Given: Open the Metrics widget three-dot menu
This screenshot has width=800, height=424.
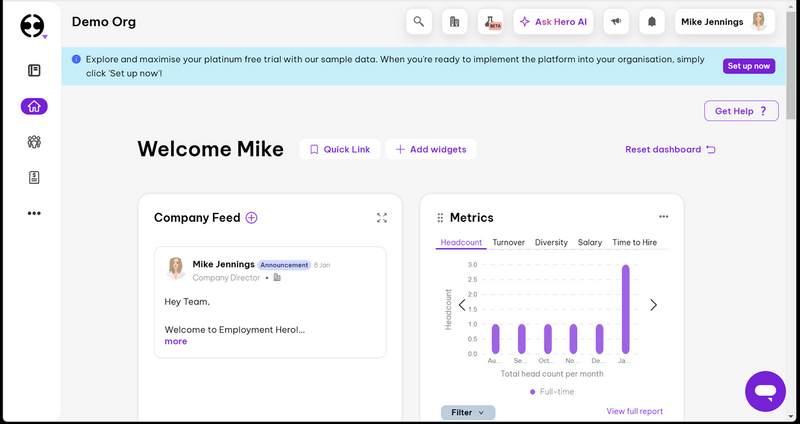Looking at the screenshot, I should click(x=663, y=217).
